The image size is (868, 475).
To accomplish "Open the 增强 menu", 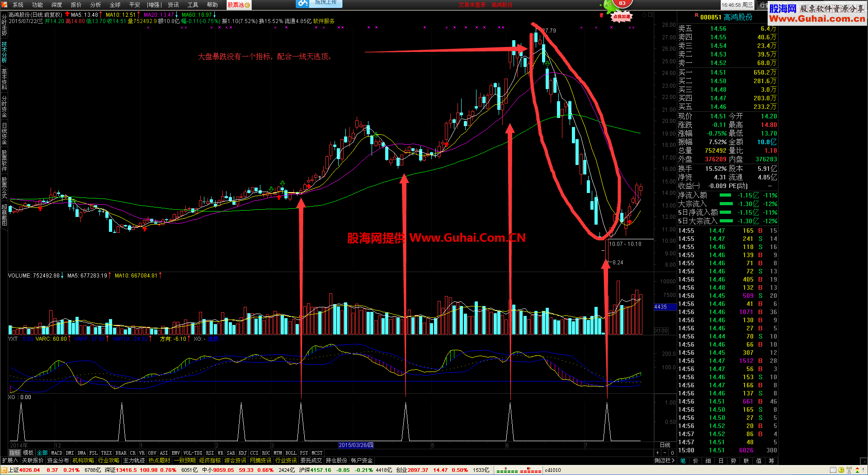I will coord(154,5).
